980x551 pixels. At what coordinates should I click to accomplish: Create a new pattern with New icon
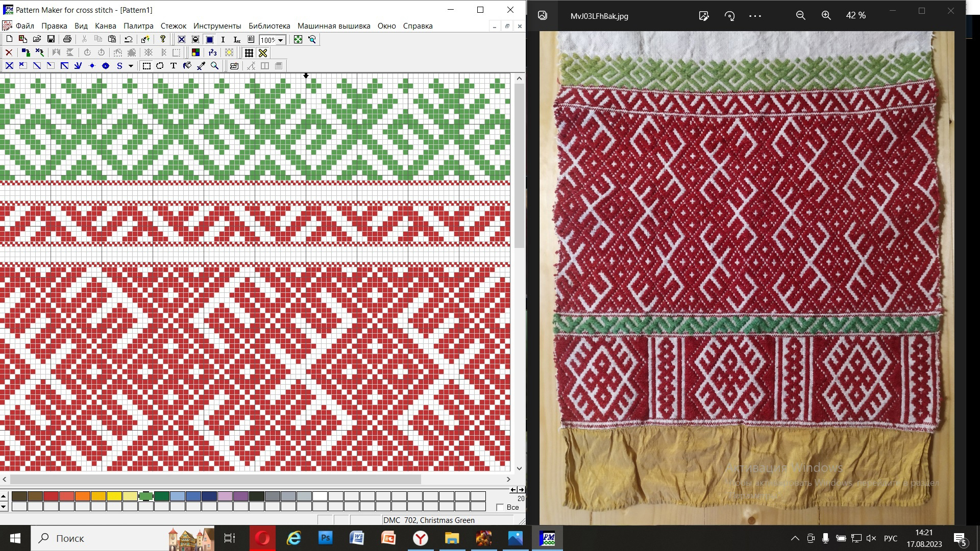(9, 39)
